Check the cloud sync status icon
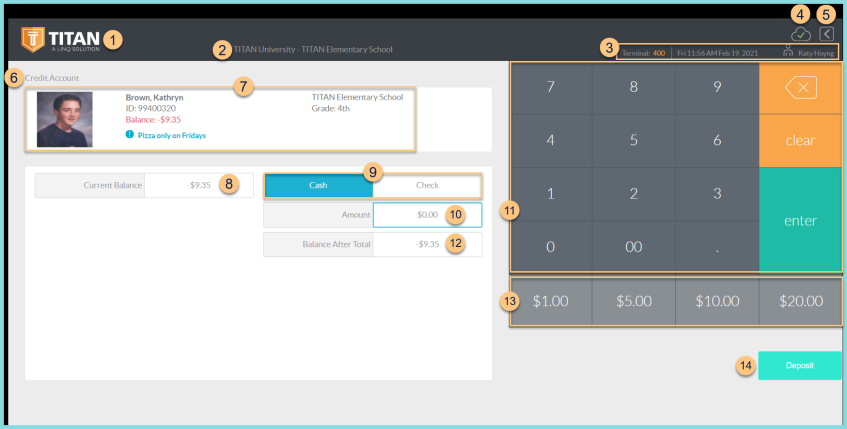The image size is (847, 429). [x=801, y=34]
